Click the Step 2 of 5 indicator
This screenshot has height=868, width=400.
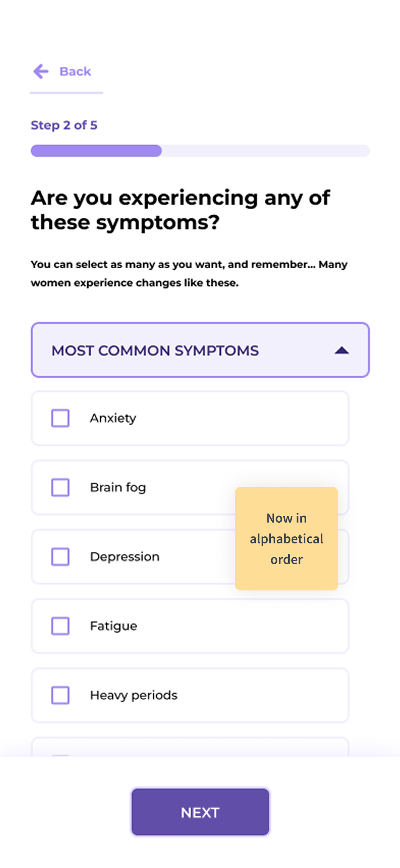click(x=64, y=125)
